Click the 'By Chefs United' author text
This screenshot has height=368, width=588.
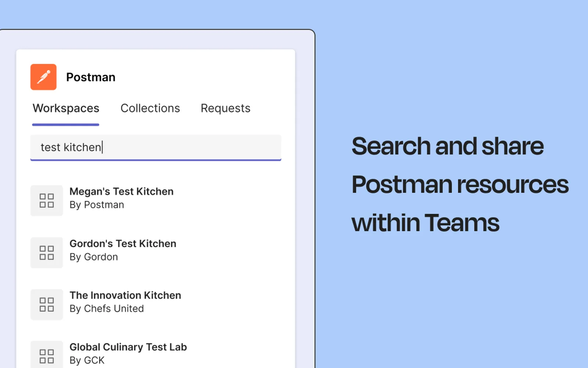[x=107, y=308]
